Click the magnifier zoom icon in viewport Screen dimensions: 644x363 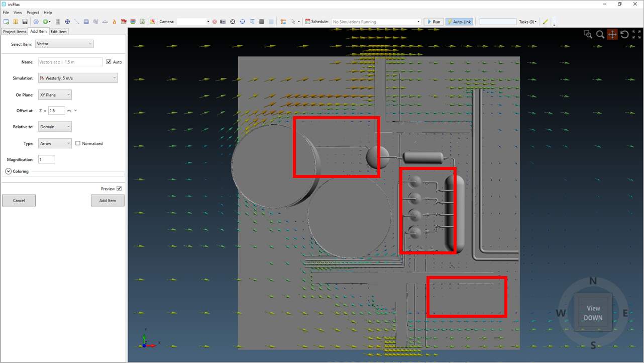[x=600, y=34]
